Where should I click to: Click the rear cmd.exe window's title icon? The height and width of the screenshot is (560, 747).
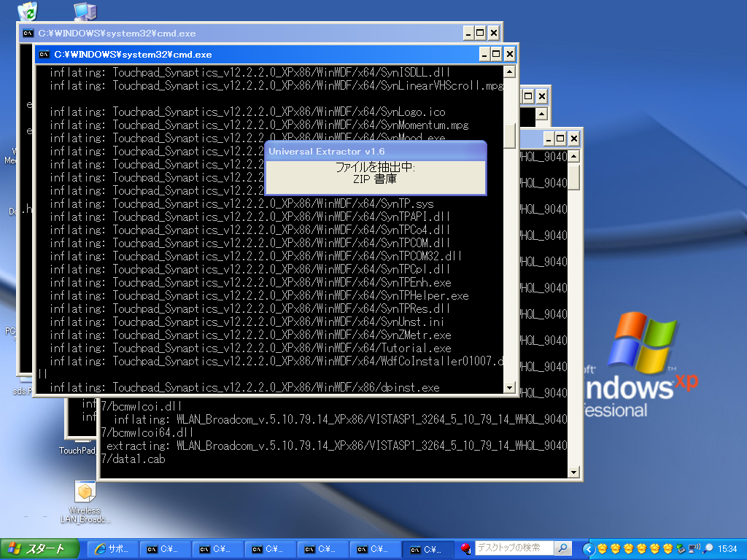click(x=28, y=34)
